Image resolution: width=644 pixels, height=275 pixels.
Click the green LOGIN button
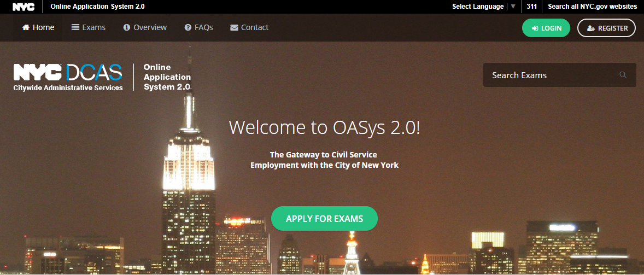click(x=546, y=28)
